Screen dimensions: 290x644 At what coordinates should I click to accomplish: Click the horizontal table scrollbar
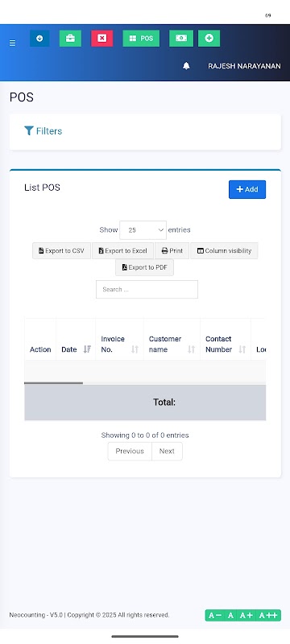pyautogui.click(x=53, y=383)
